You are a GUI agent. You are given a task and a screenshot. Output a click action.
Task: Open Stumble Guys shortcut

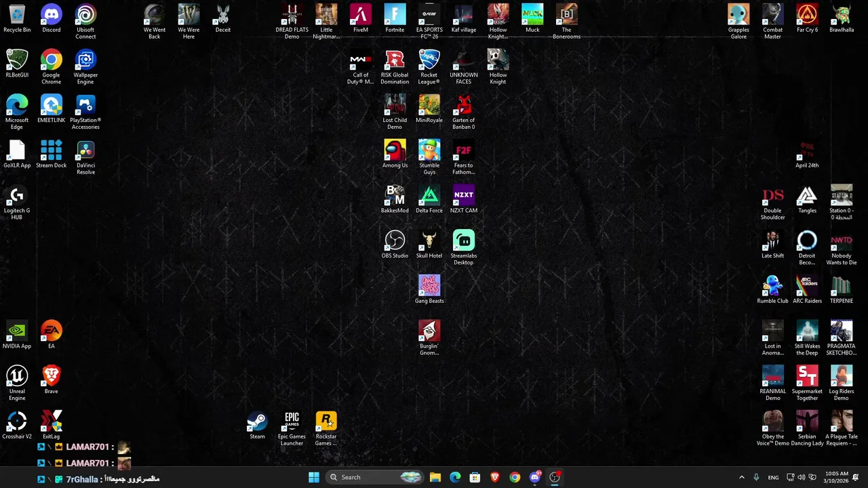pyautogui.click(x=429, y=157)
